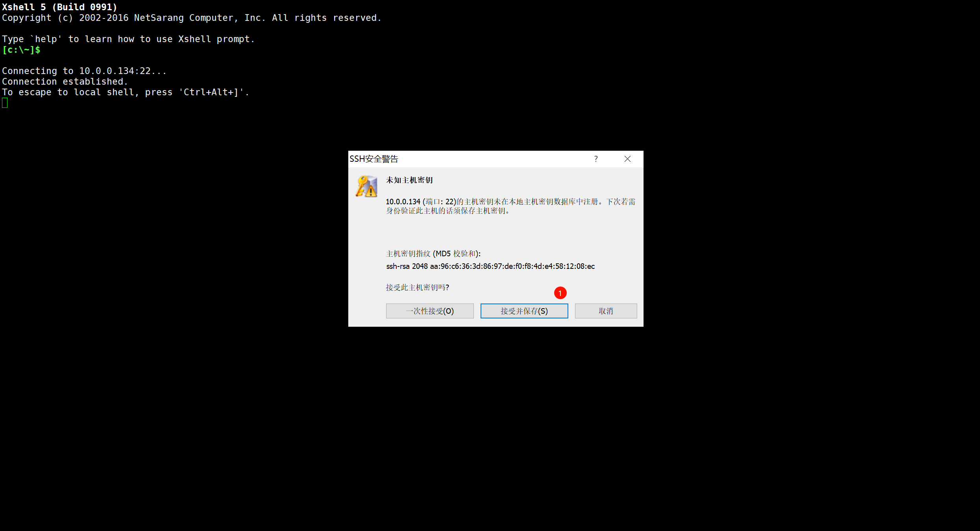Cancel the dialog with 取消
Viewport: 980px width, 531px height.
coord(606,311)
